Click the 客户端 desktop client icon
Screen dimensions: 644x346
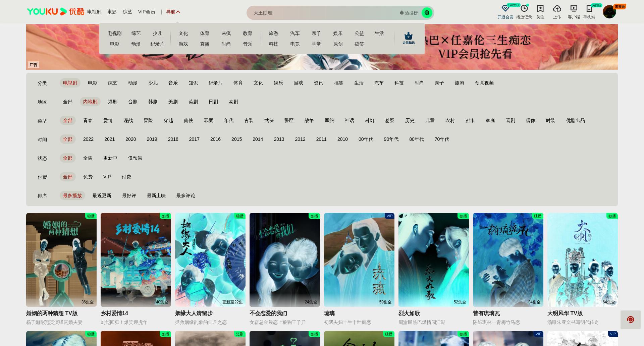click(x=574, y=9)
